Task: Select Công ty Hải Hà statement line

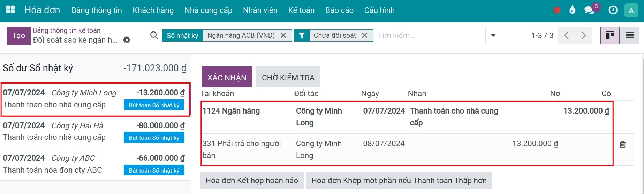Action: point(95,132)
